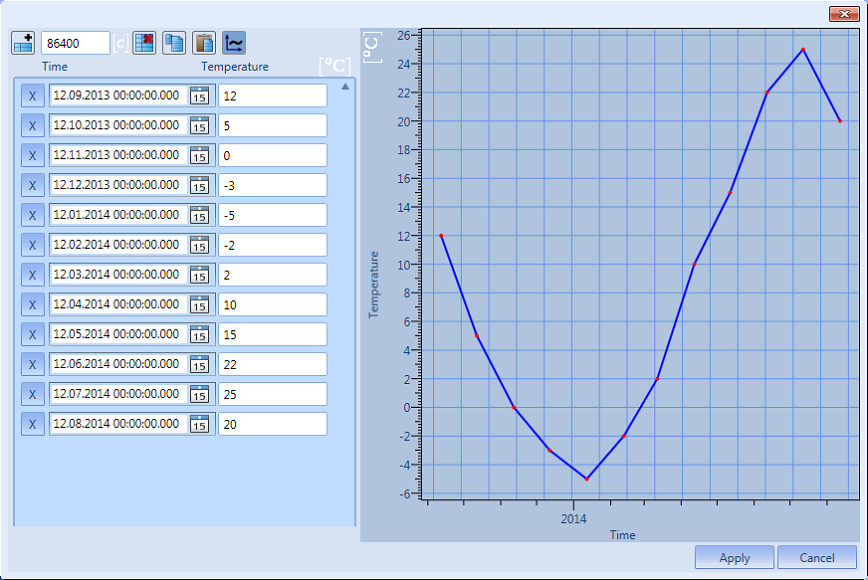
Task: Open calendar for 12.02.2014 row
Action: pyautogui.click(x=200, y=245)
